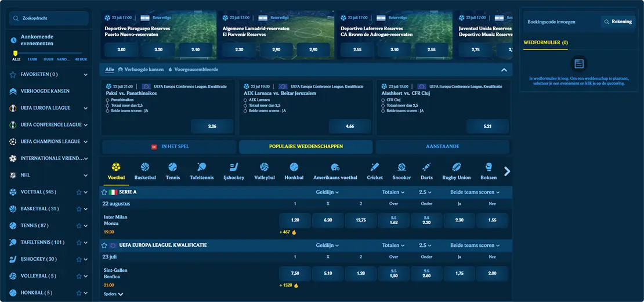
Task: Select the Tennis sport icon tab
Action: pyautogui.click(x=172, y=171)
